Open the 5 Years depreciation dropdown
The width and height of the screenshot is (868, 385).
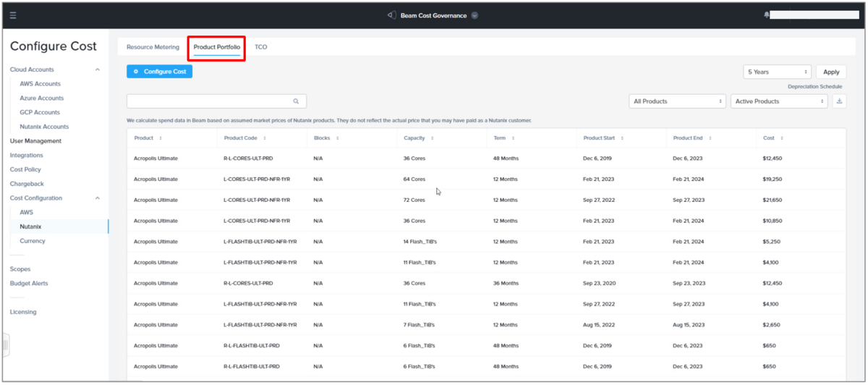(778, 72)
